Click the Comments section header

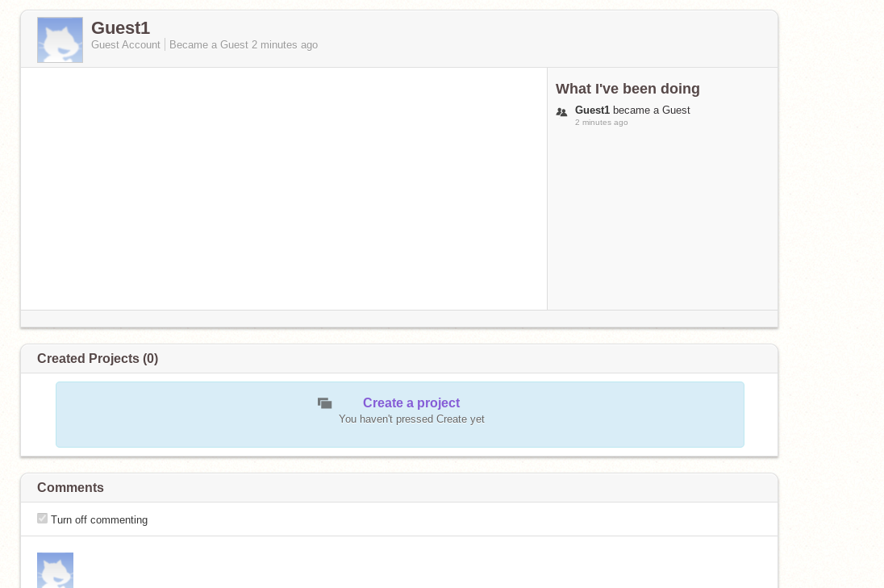point(70,488)
